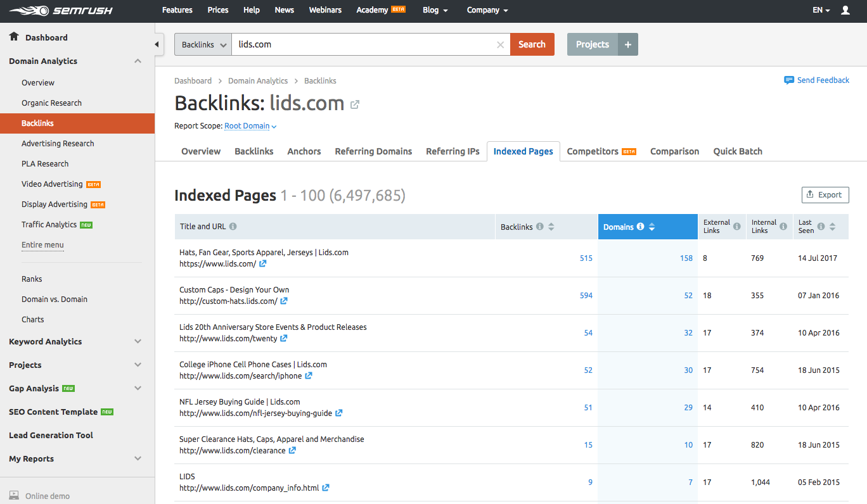Click the Online demo icon
This screenshot has height=504, width=867.
[13, 496]
